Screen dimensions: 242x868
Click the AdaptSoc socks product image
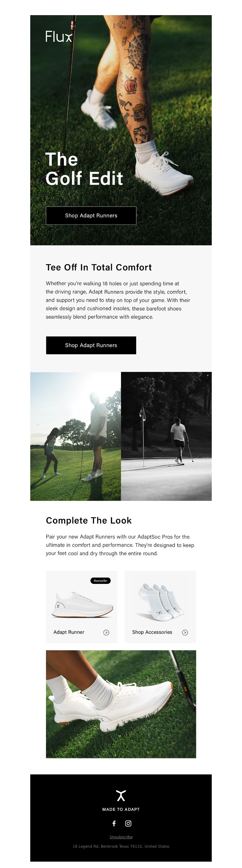(161, 602)
